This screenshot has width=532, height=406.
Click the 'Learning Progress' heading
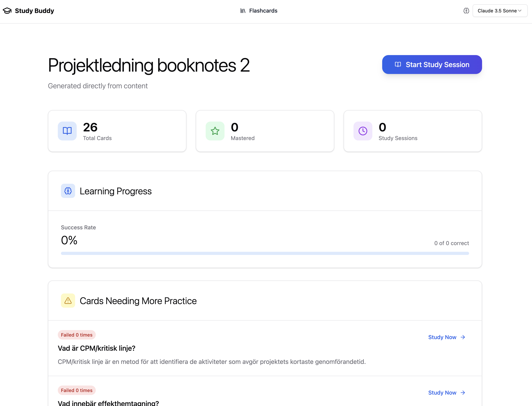(x=116, y=191)
